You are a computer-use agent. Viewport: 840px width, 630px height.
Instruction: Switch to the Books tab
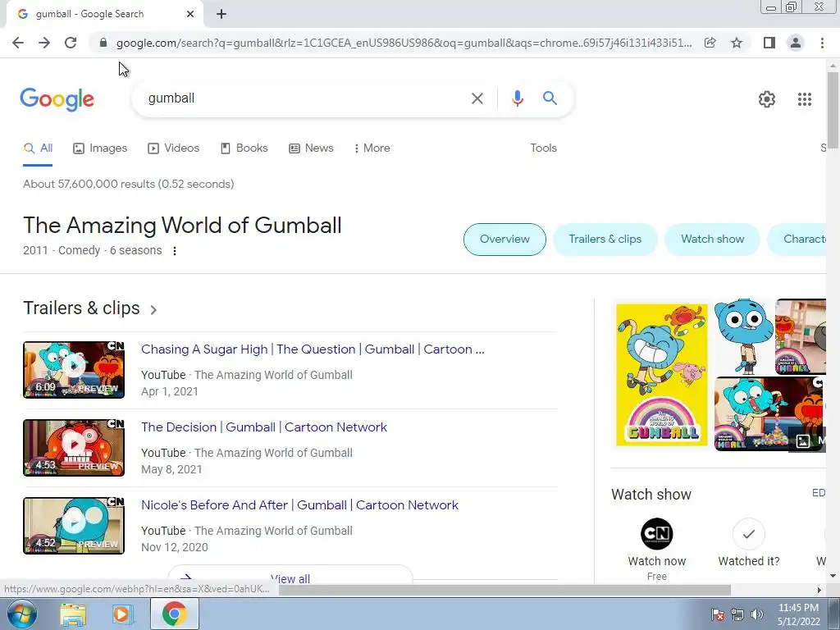pyautogui.click(x=244, y=148)
